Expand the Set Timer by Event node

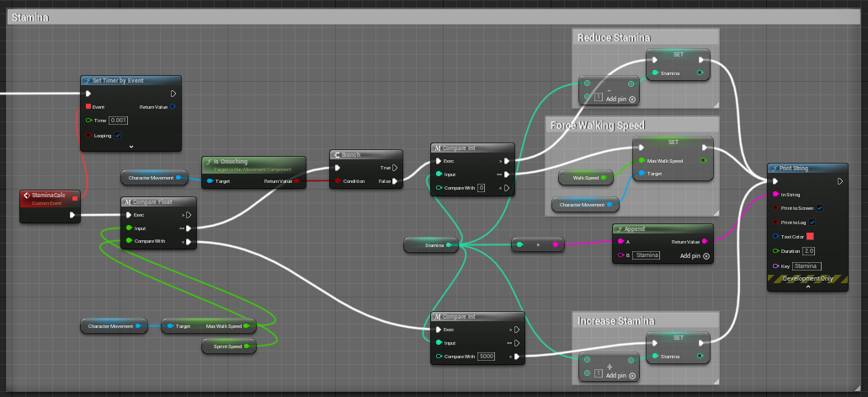click(130, 146)
